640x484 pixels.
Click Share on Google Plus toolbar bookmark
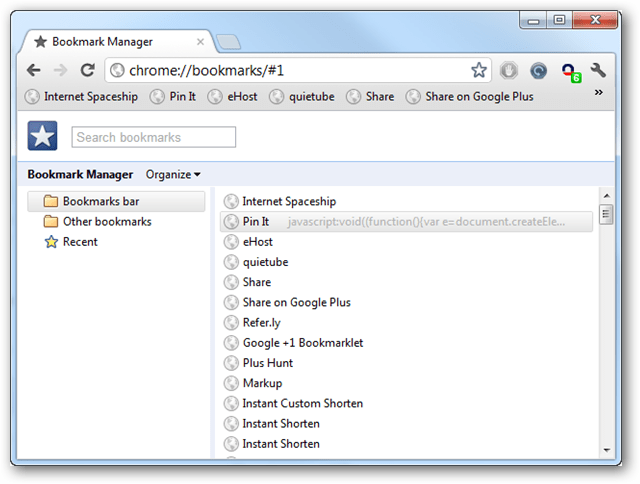point(470,97)
